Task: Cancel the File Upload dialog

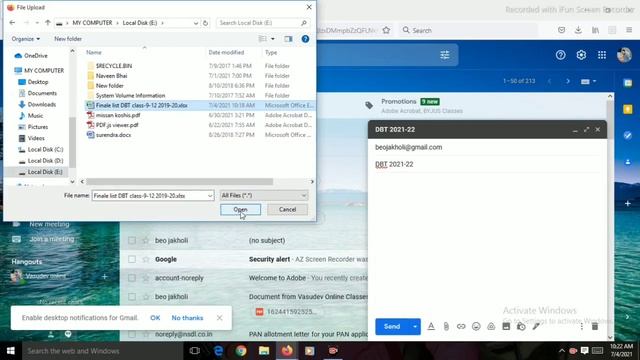Action: coord(287,209)
